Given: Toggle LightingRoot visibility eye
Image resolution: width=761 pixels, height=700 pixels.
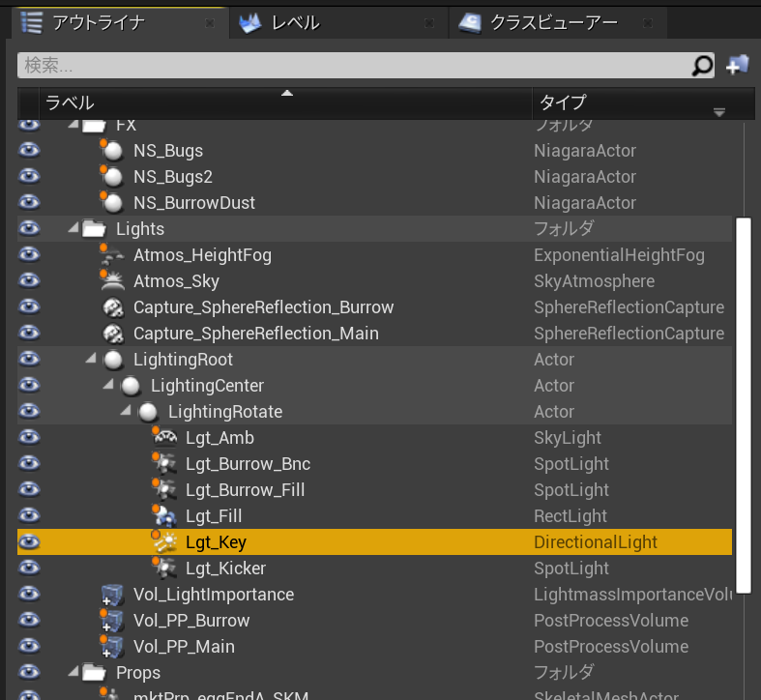Looking at the screenshot, I should pyautogui.click(x=29, y=360).
